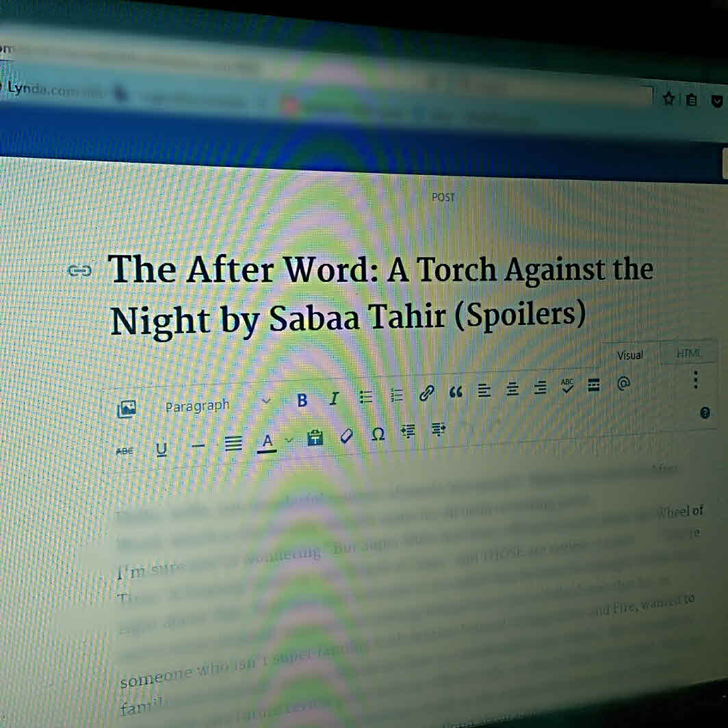Open the Paragraph format dropdown
The height and width of the screenshot is (728, 728).
coord(217,404)
